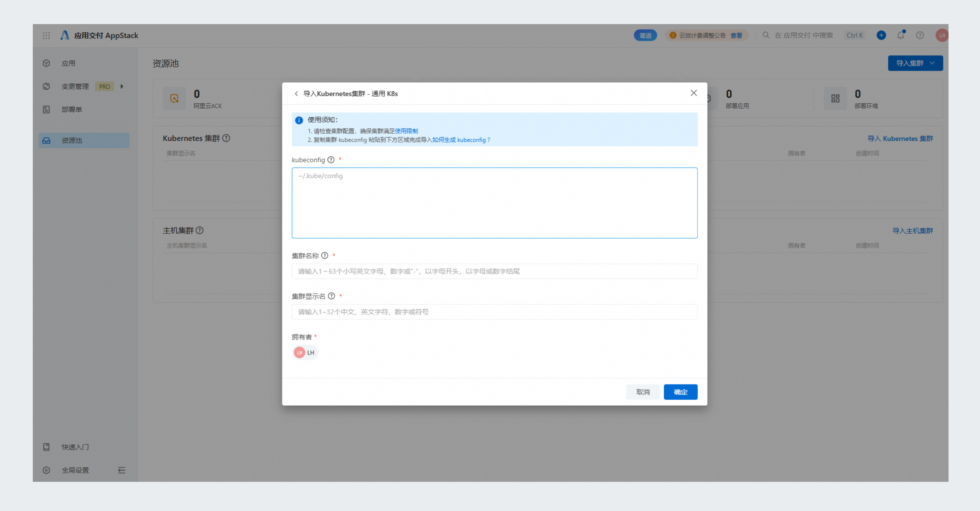Screen dimensions: 980x511
Task: Open the notifications bell icon
Action: click(x=900, y=35)
